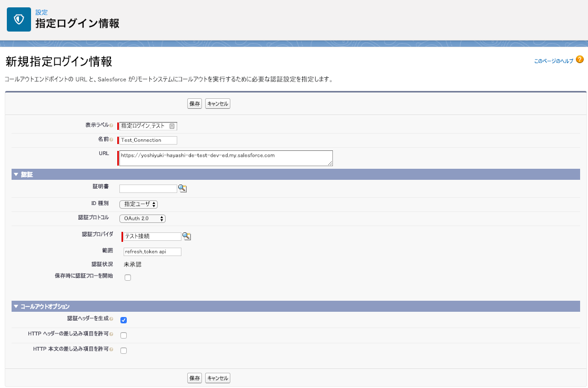
Task: Click the ID 種別 field label
Action: 100,203
